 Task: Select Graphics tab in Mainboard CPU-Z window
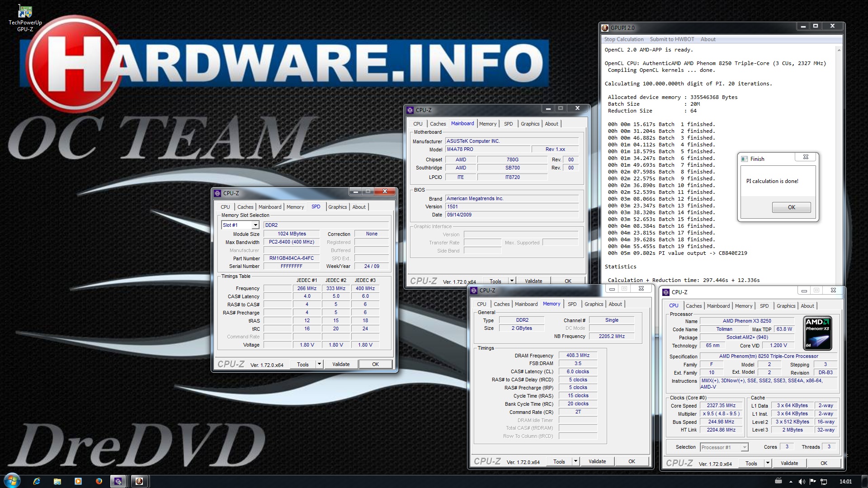(x=530, y=124)
